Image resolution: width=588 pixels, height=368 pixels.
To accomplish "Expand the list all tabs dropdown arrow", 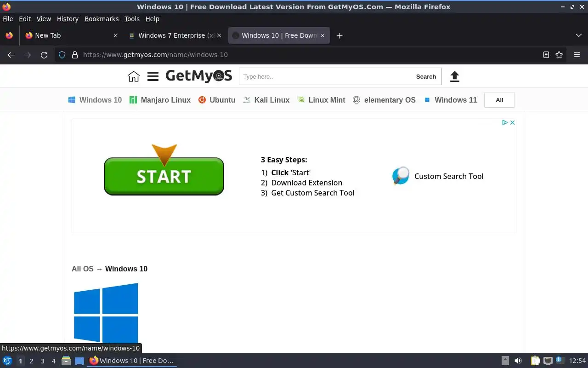I will [579, 35].
